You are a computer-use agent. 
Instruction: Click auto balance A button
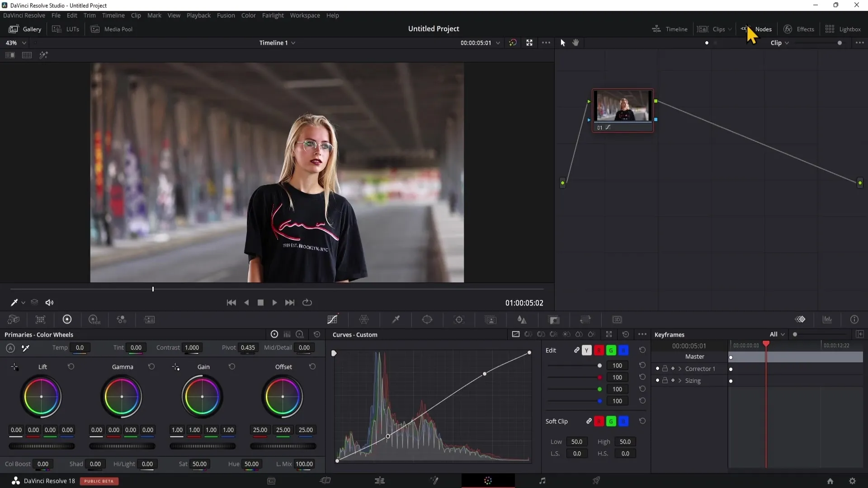pos(10,348)
